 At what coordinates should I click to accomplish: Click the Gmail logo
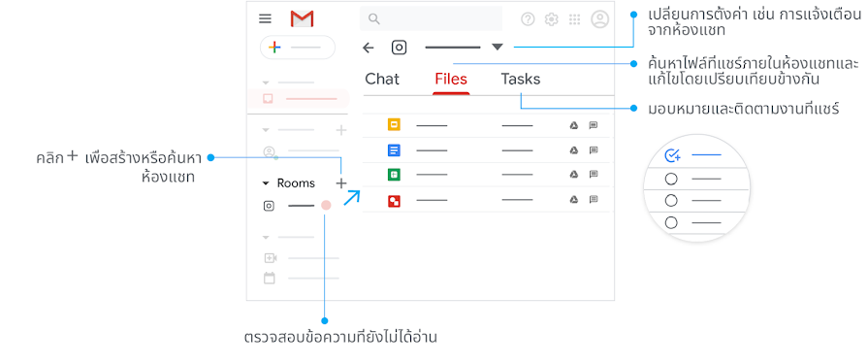tap(302, 18)
